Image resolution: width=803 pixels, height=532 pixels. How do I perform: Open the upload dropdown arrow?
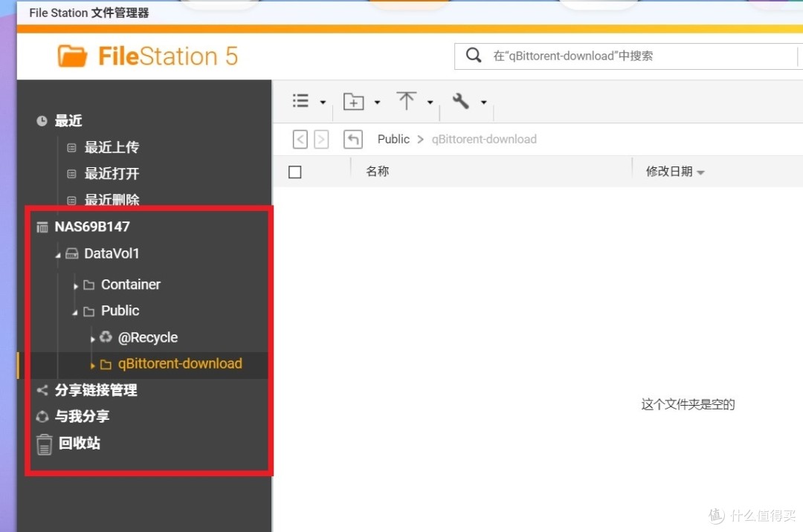430,103
